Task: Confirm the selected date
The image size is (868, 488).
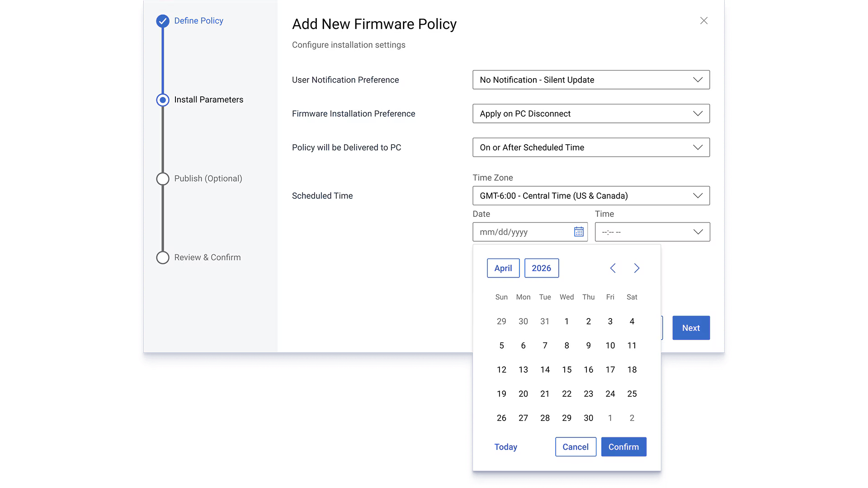Action: pyautogui.click(x=624, y=447)
